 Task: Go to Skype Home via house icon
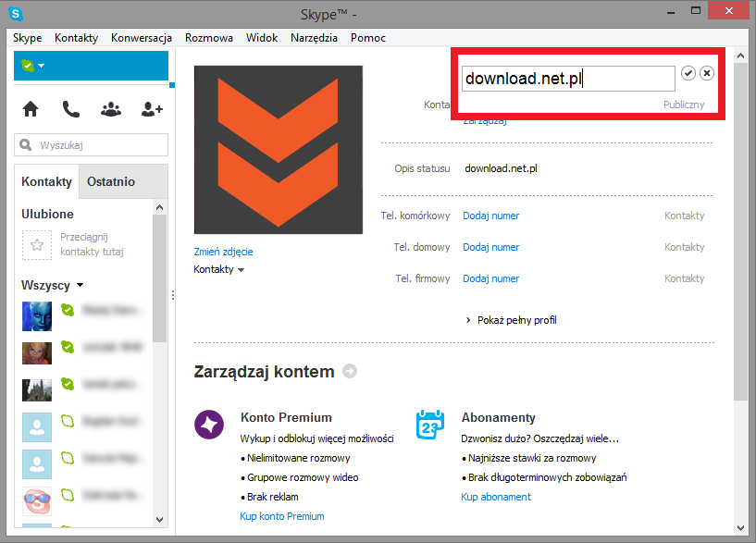[31, 109]
